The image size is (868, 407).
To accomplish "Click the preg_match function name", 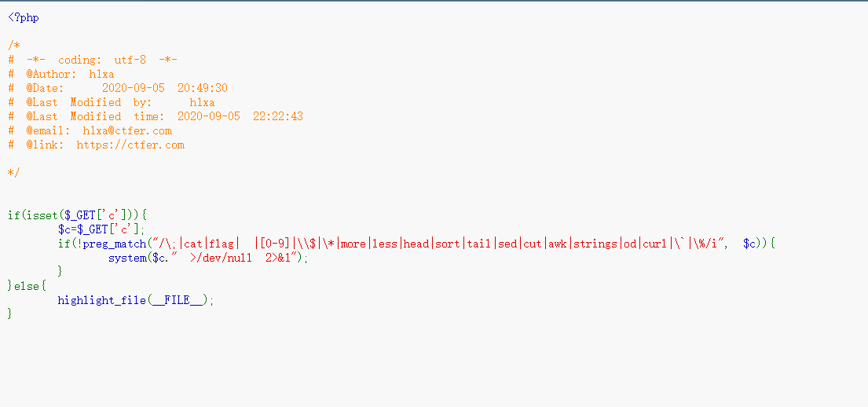I will 114,243.
